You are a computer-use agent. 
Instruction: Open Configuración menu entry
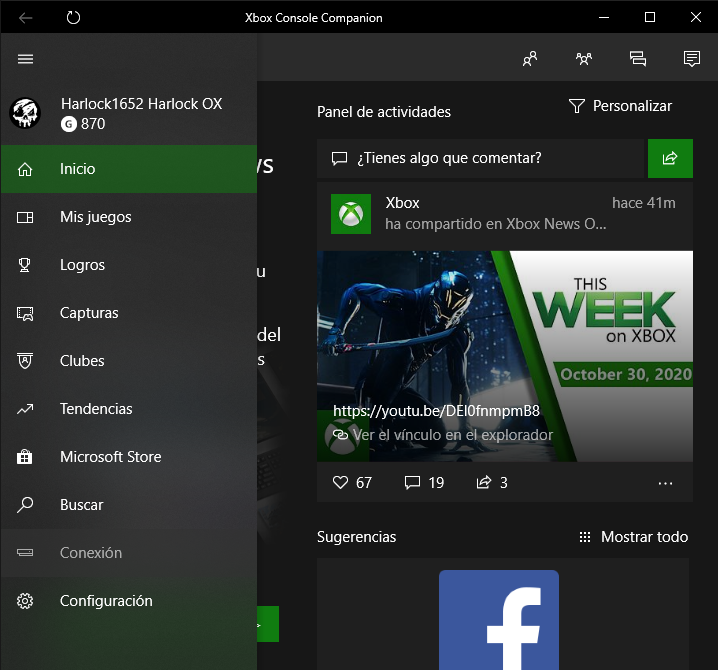tap(129, 601)
